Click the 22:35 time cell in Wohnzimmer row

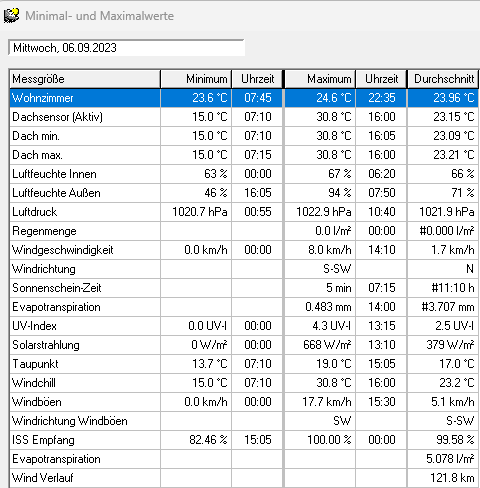point(381,98)
